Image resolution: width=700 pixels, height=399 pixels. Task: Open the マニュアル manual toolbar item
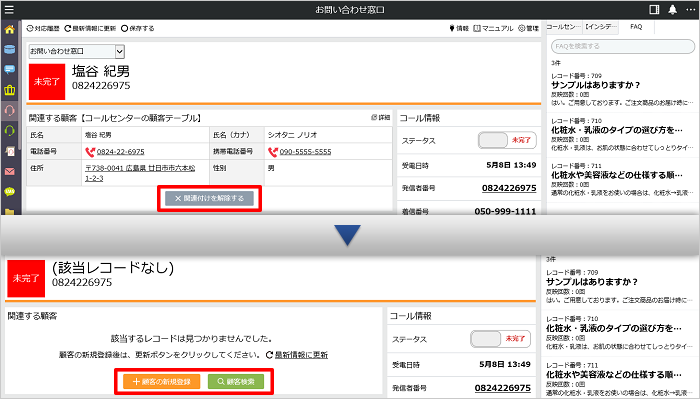[493, 28]
